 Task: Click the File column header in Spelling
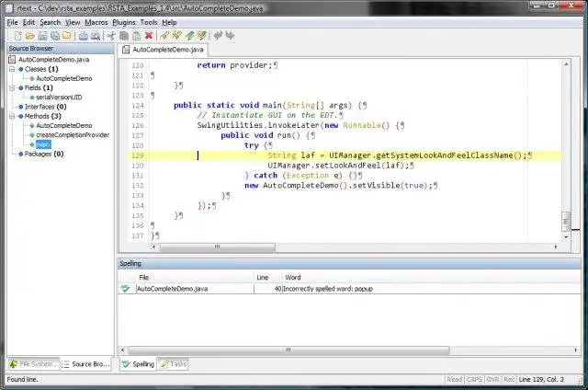(x=144, y=278)
